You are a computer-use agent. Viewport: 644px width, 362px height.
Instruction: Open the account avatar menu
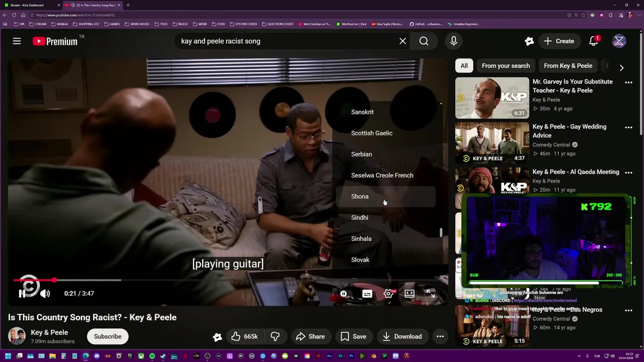tap(619, 41)
